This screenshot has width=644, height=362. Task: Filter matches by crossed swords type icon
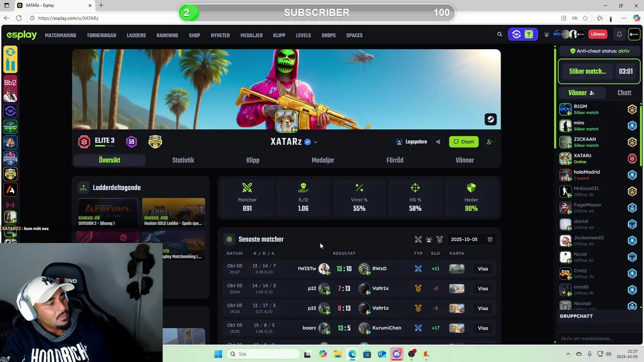(x=418, y=239)
